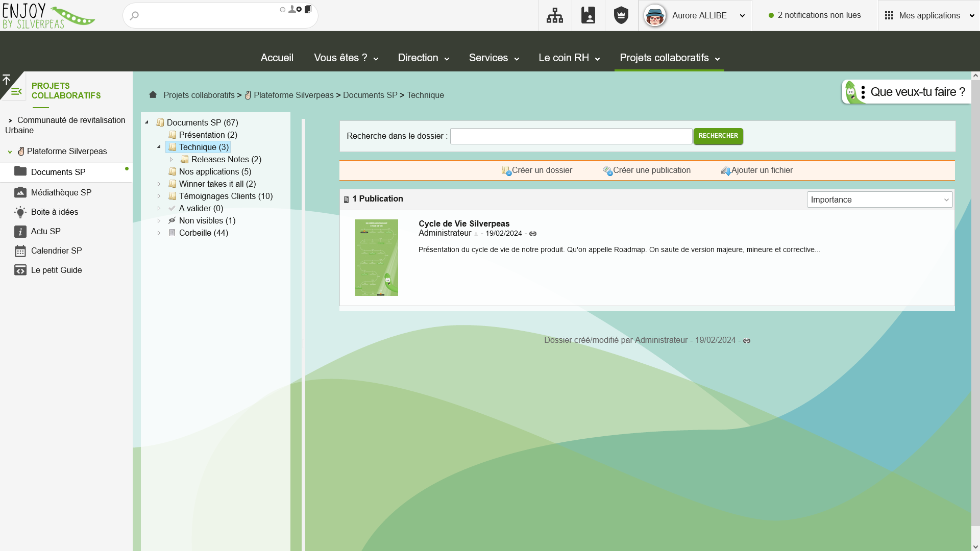Click the Documents SP folder icon in sidebar

[x=20, y=171]
